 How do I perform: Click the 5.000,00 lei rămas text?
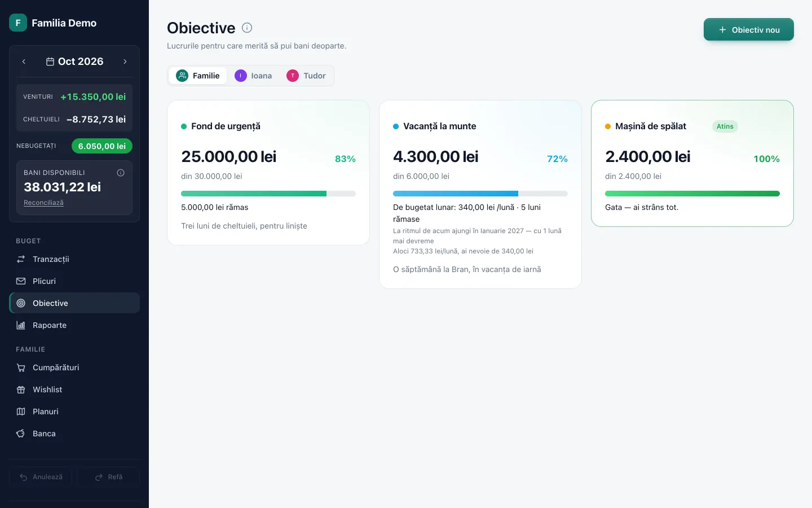coord(215,207)
